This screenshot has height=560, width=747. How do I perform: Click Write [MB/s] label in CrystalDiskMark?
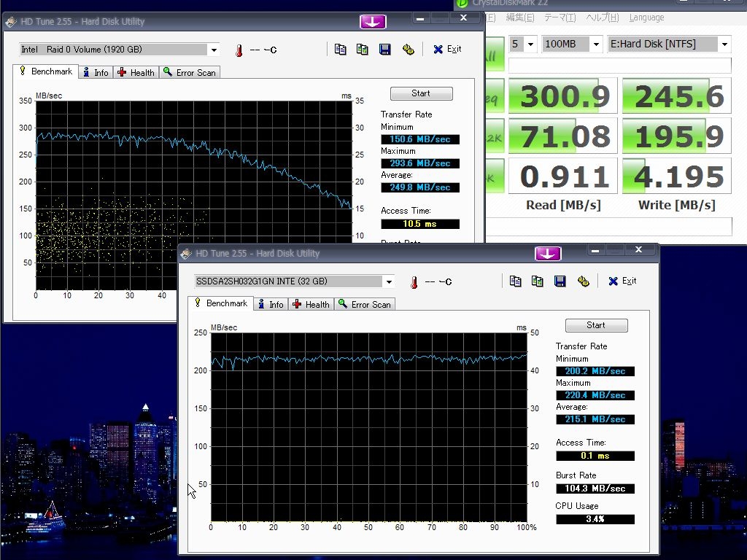click(x=677, y=205)
